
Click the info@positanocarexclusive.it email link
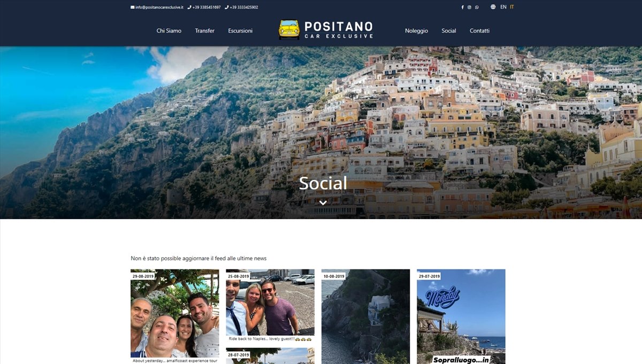(159, 7)
